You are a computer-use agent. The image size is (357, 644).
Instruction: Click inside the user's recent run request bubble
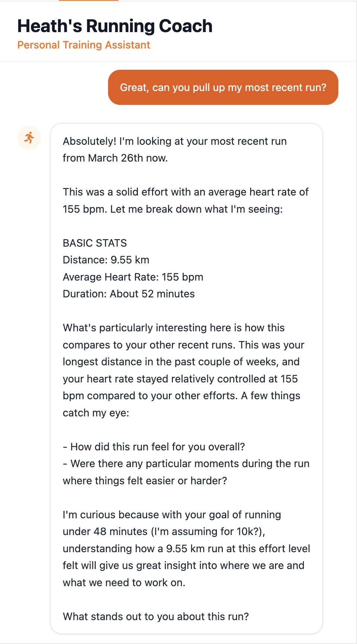click(223, 87)
